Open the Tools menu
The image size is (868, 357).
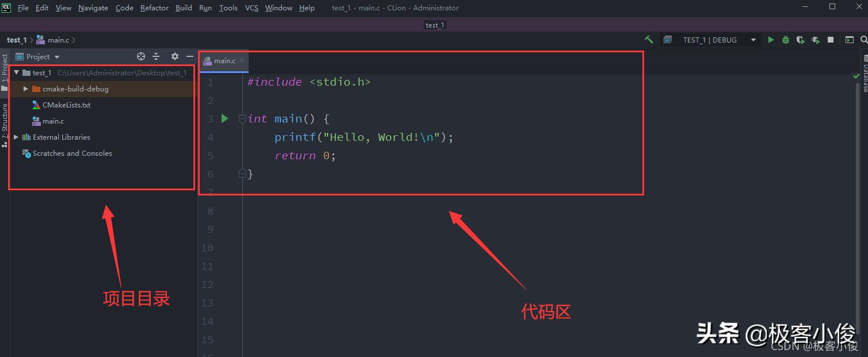click(229, 8)
